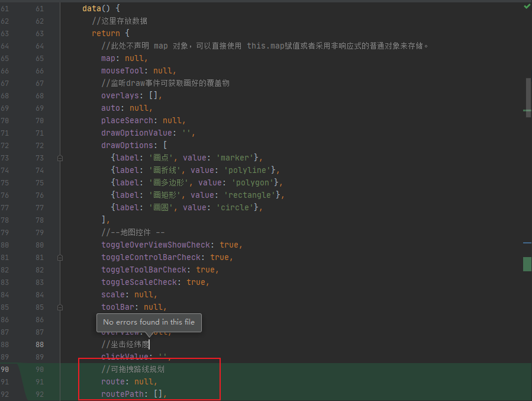Click the green change marker on the scrollbar
Viewport: 532px width, 401px height.
527,264
